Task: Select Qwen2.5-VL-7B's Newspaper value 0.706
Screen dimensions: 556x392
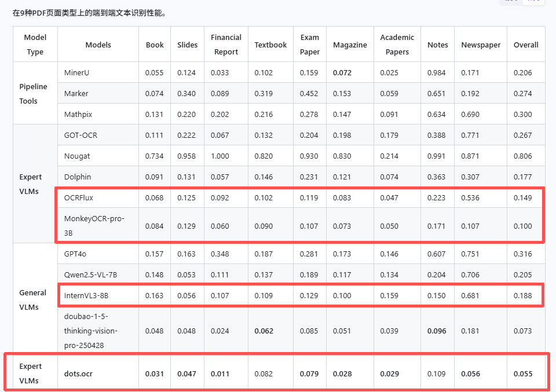Action: [x=470, y=274]
